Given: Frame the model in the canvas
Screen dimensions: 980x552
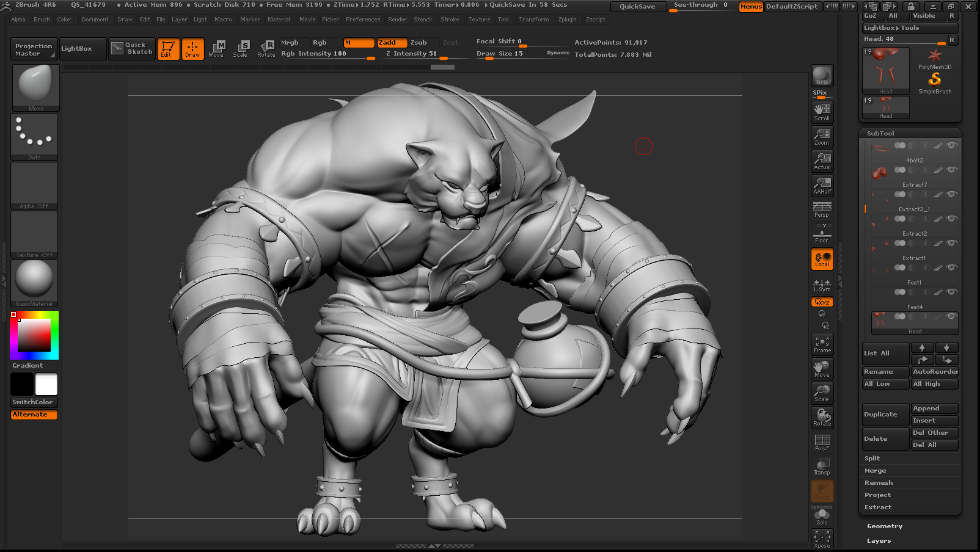Looking at the screenshot, I should pos(822,344).
